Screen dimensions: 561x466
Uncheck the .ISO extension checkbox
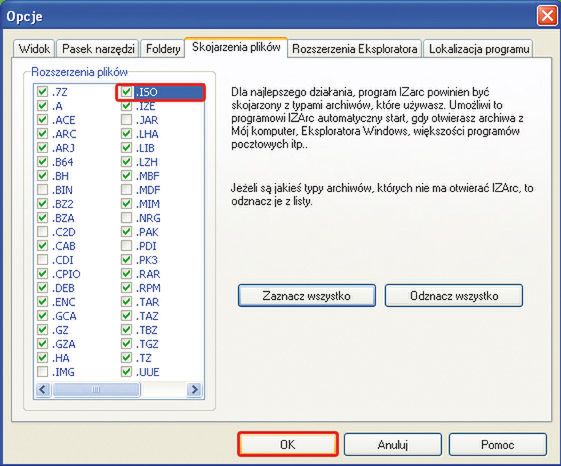[x=126, y=92]
